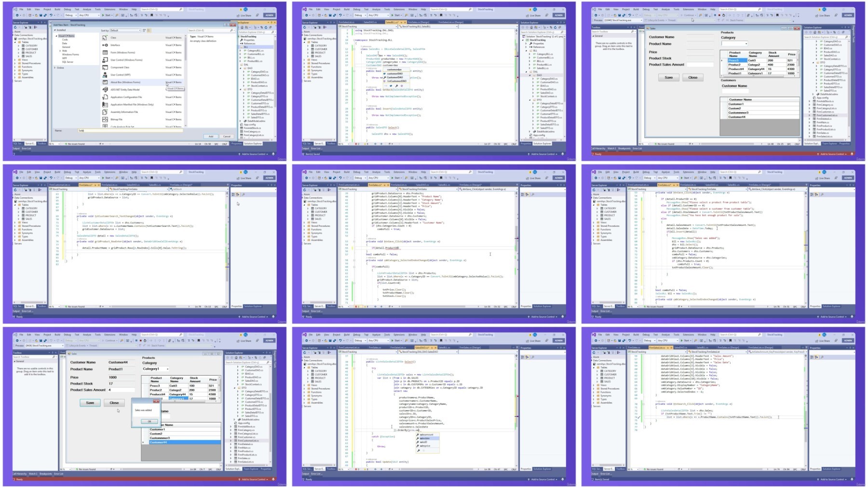Click Solution Explorer vertical scrollbar in Add New Item window
868x488 pixels.
tap(275, 87)
